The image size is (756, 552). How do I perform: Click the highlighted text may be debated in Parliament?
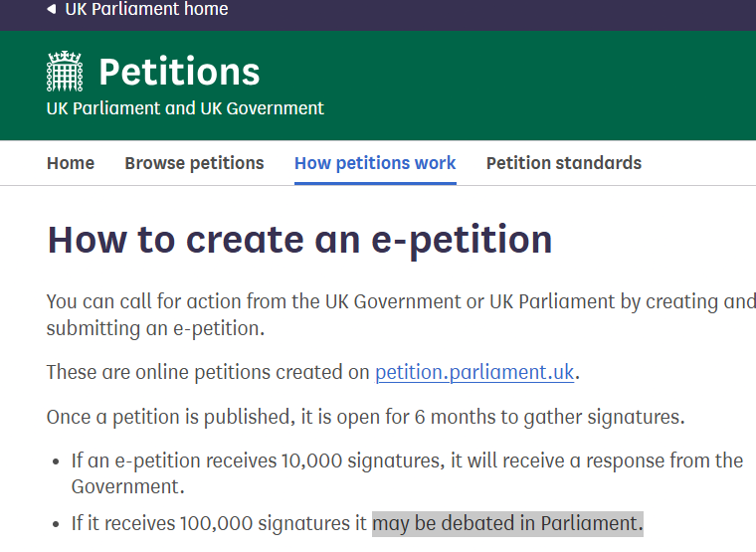point(507,523)
